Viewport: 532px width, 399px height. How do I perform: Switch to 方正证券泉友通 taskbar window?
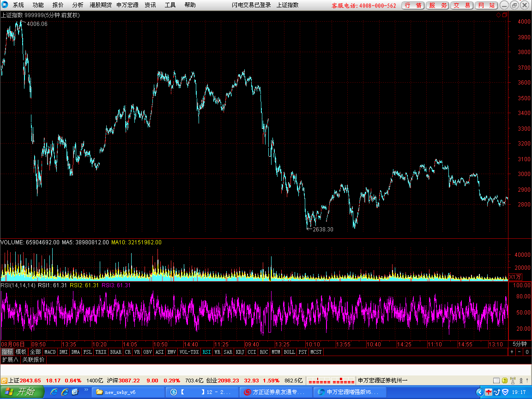click(x=276, y=392)
